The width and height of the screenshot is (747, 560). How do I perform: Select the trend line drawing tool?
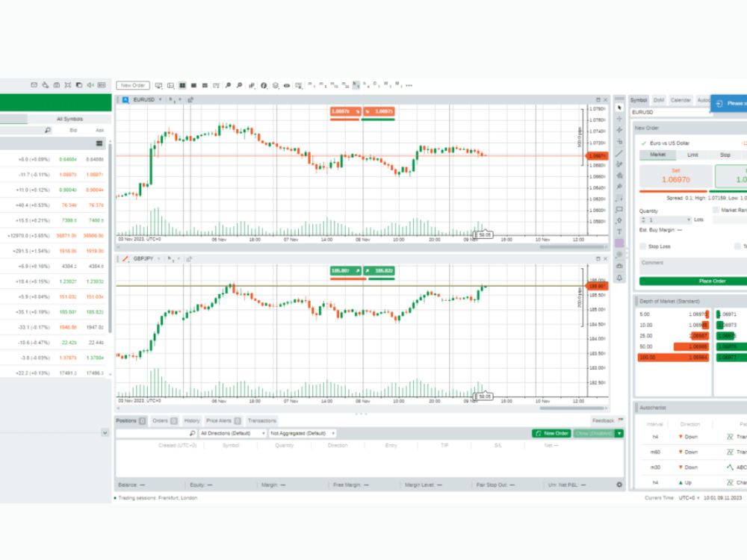tap(619, 153)
